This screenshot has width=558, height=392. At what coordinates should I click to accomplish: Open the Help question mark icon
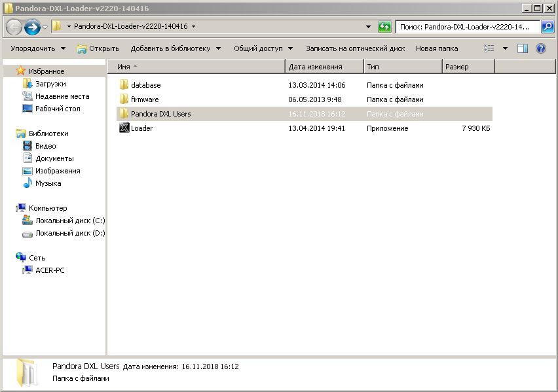point(541,48)
